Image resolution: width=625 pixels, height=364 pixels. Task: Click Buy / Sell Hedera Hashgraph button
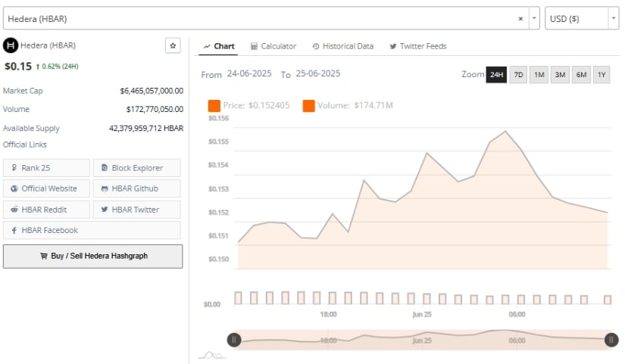[93, 256]
